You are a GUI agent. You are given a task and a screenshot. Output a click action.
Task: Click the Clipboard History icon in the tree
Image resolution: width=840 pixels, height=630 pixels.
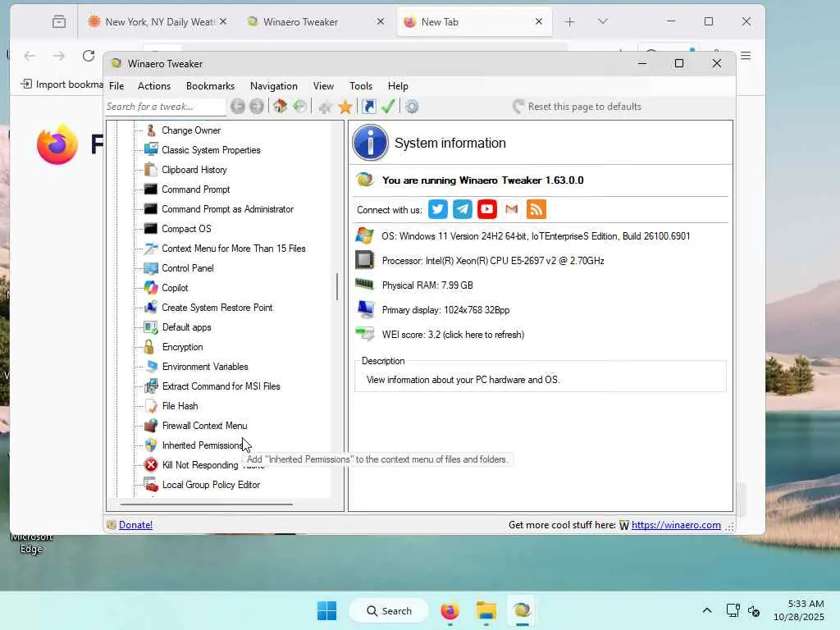pos(151,169)
